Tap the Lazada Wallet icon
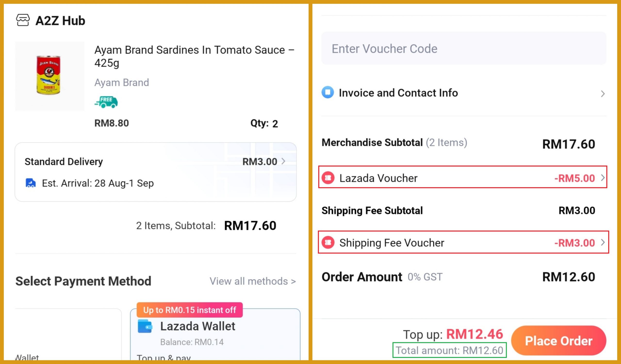This screenshot has height=364, width=621. pyautogui.click(x=145, y=326)
